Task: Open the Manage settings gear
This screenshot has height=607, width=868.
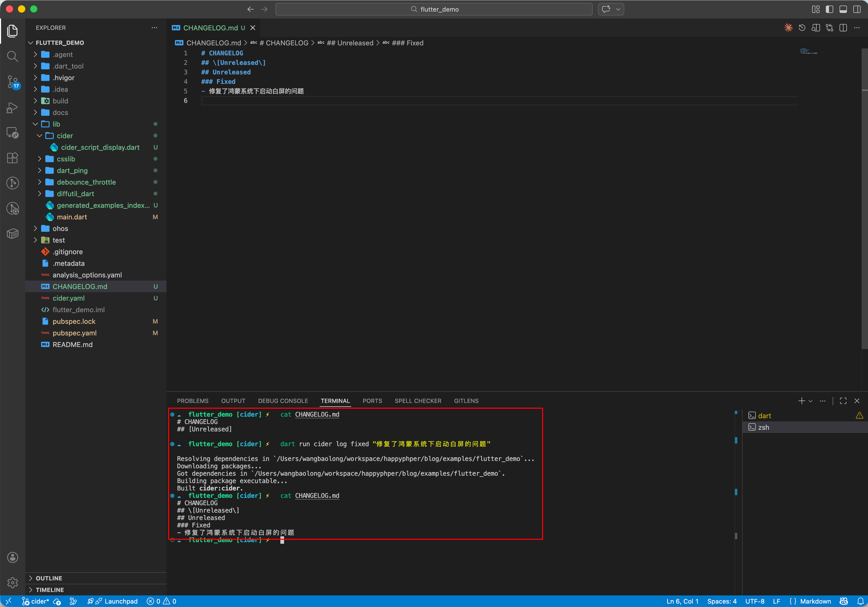Action: tap(12, 582)
